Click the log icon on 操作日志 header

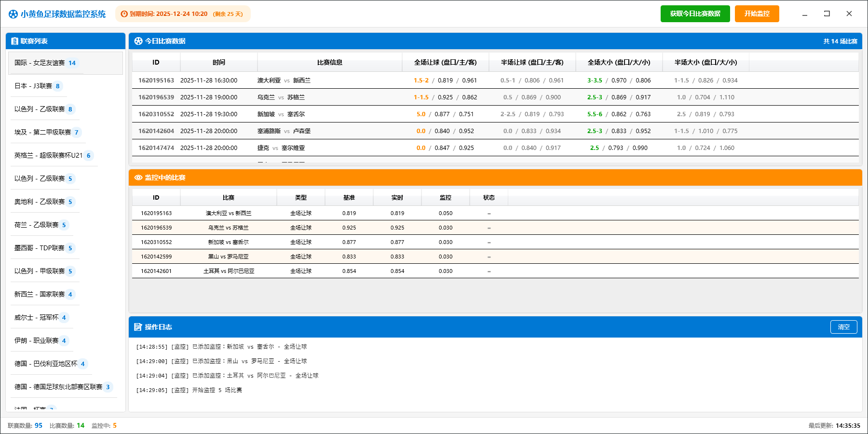point(137,327)
